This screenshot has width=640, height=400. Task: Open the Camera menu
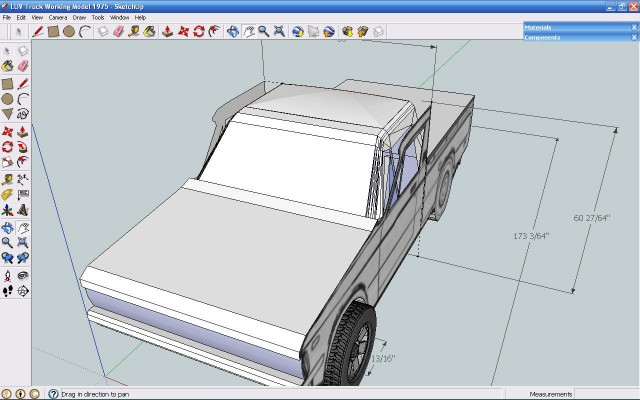(58, 18)
